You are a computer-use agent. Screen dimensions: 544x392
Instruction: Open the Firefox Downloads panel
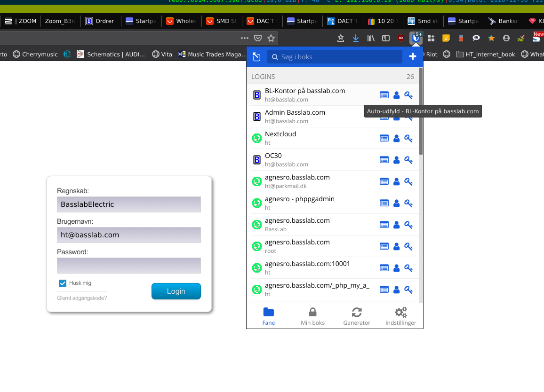click(x=356, y=38)
